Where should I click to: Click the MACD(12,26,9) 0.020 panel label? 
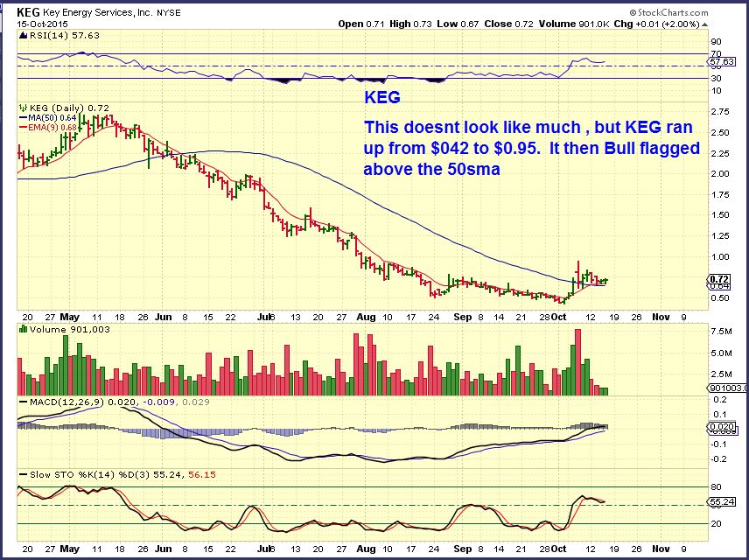[x=82, y=402]
